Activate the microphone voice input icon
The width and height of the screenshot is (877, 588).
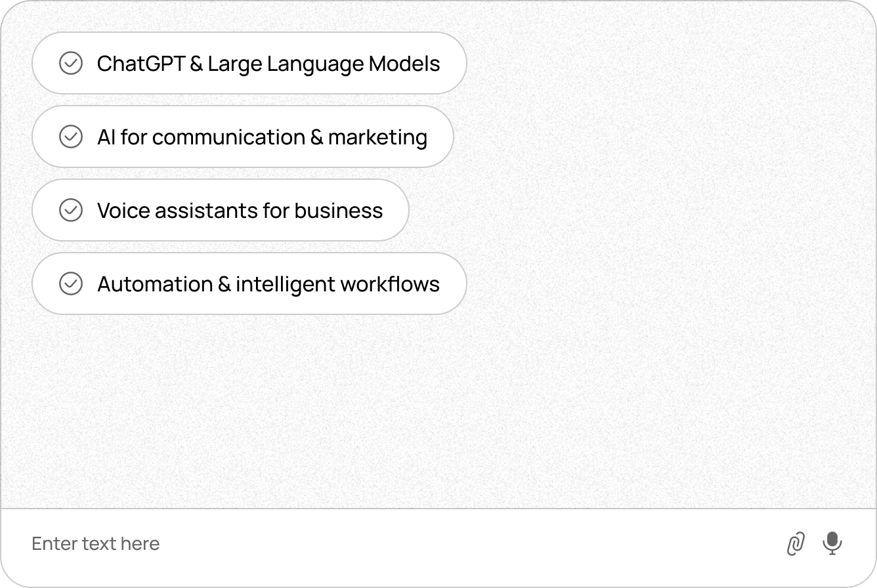(832, 543)
